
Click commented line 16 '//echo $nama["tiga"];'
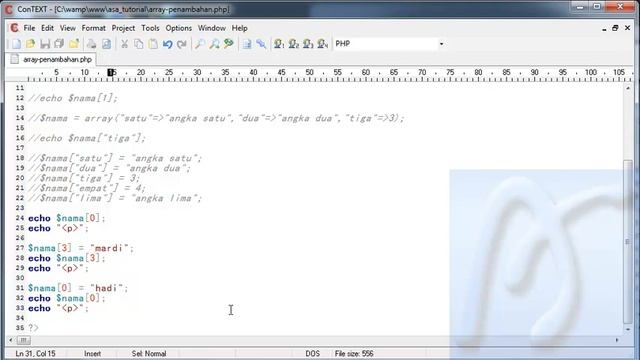87,138
